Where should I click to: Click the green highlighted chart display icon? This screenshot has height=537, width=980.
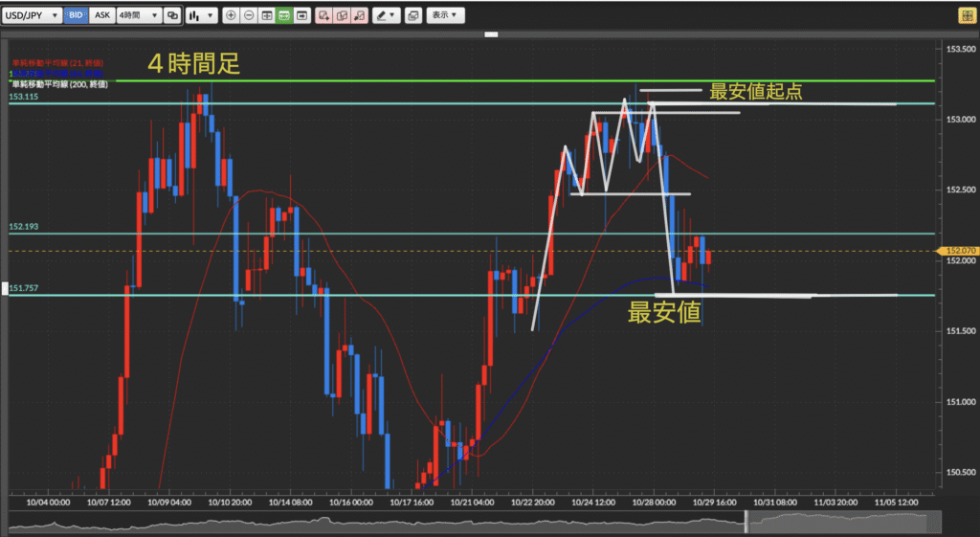[x=283, y=15]
